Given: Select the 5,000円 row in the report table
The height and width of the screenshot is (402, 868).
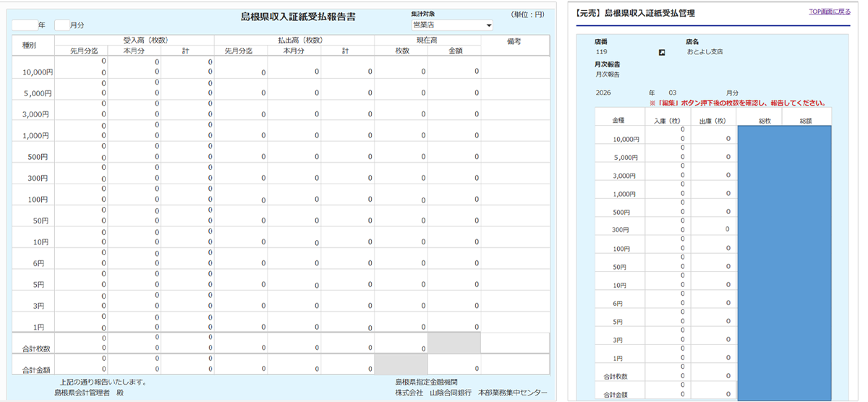Looking at the screenshot, I should (x=281, y=88).
